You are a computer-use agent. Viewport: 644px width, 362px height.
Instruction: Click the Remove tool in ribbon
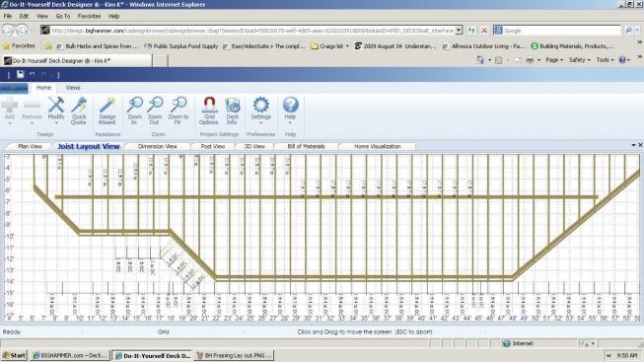[32, 110]
